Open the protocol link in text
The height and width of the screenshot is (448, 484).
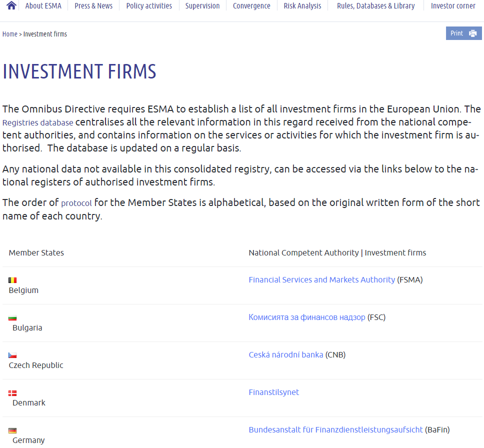pyautogui.click(x=76, y=203)
